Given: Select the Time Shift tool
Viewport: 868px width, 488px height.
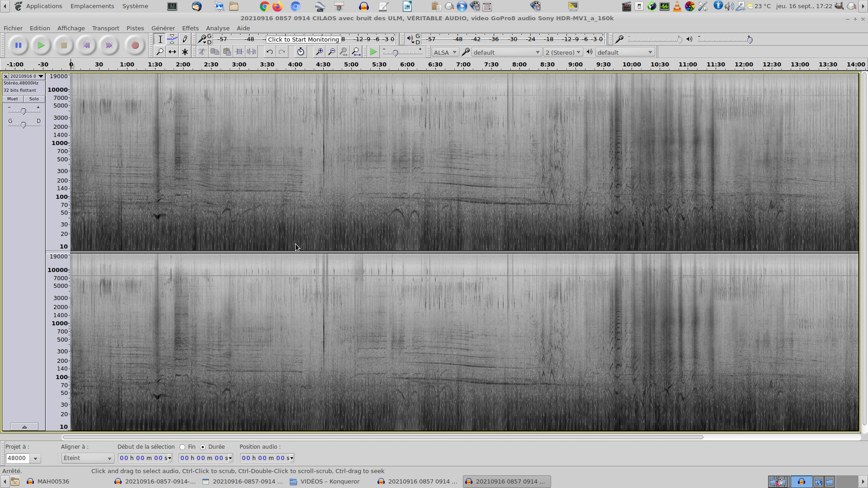Looking at the screenshot, I should (172, 52).
